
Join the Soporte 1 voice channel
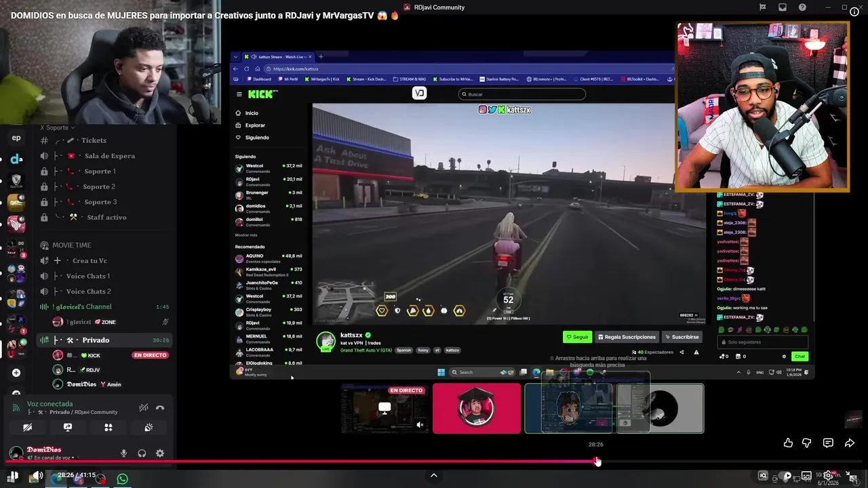pos(100,171)
